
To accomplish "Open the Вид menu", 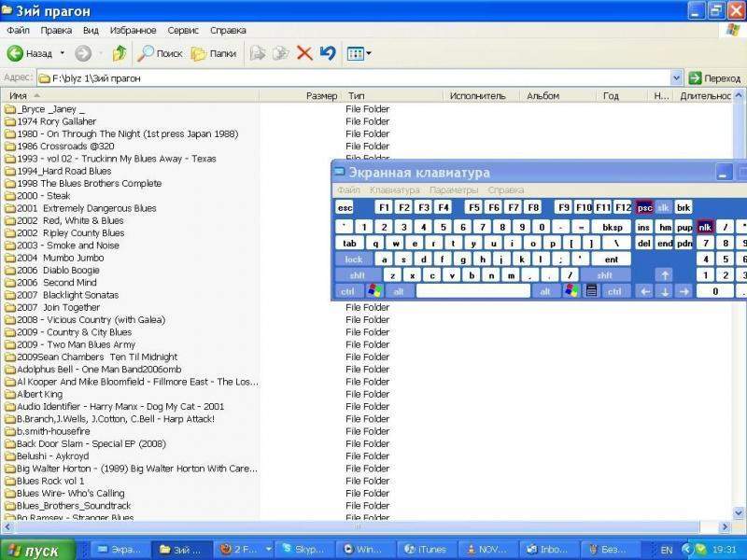I will click(x=91, y=31).
